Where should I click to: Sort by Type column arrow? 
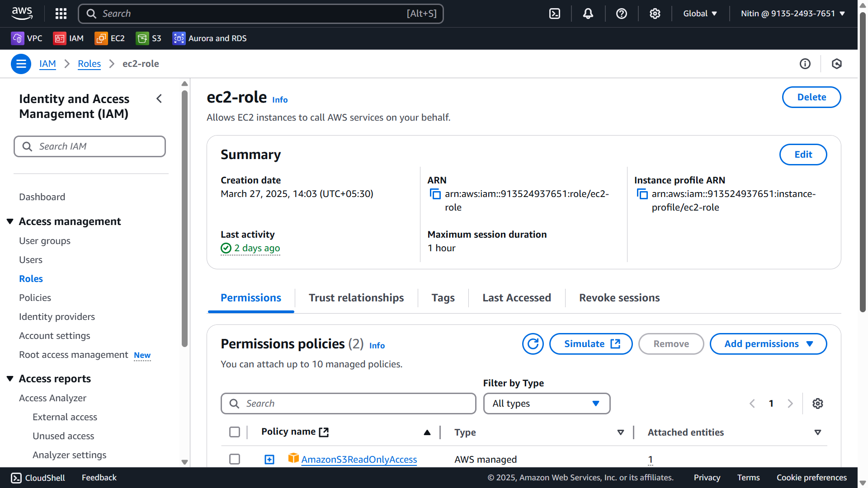tap(621, 432)
